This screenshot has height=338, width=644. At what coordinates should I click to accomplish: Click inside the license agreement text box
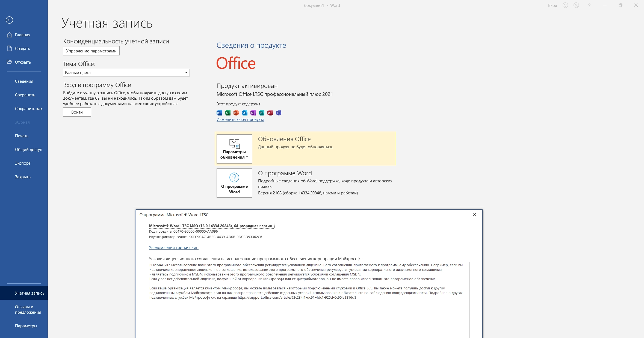click(309, 300)
